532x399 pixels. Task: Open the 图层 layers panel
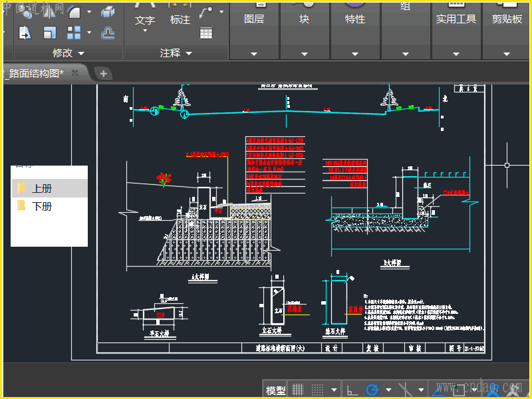254,20
